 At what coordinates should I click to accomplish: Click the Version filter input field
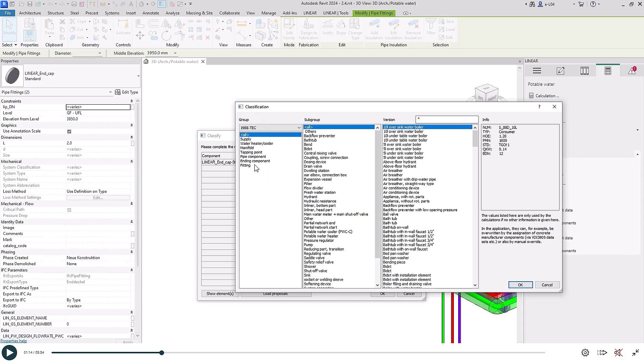click(447, 119)
